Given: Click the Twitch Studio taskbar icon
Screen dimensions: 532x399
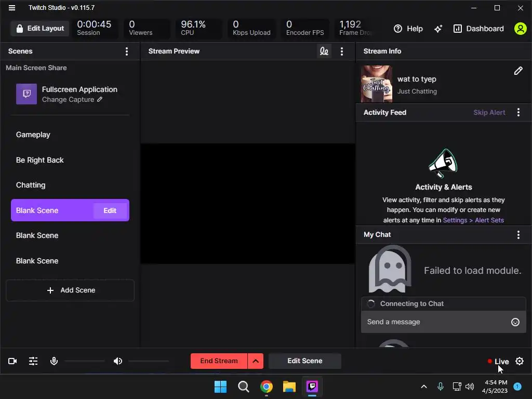Looking at the screenshot, I should pyautogui.click(x=312, y=387).
